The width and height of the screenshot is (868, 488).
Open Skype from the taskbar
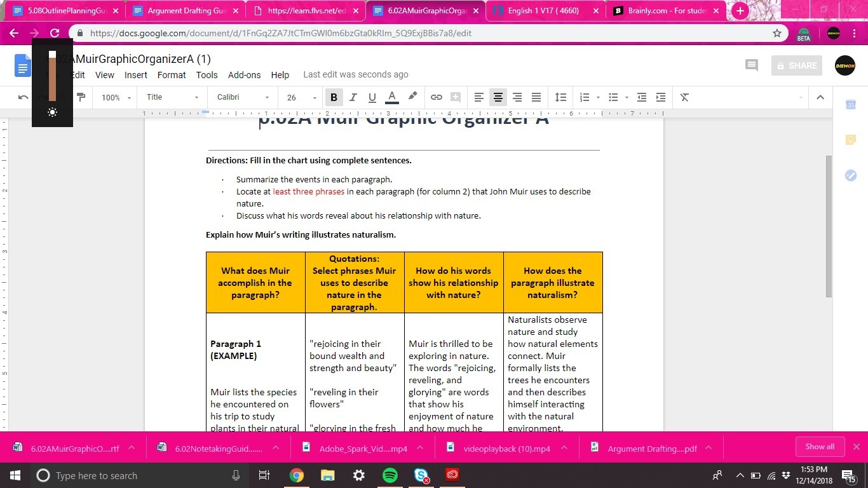421,475
